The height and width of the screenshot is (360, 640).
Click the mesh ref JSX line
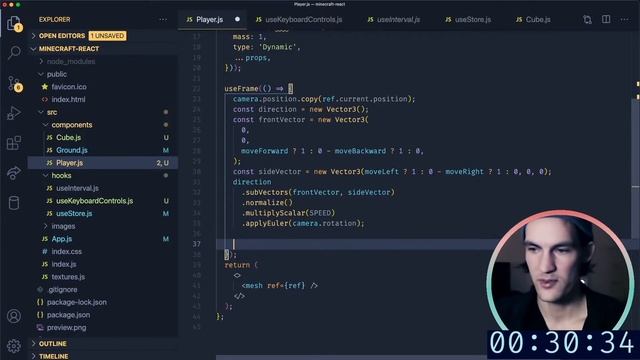coord(280,285)
